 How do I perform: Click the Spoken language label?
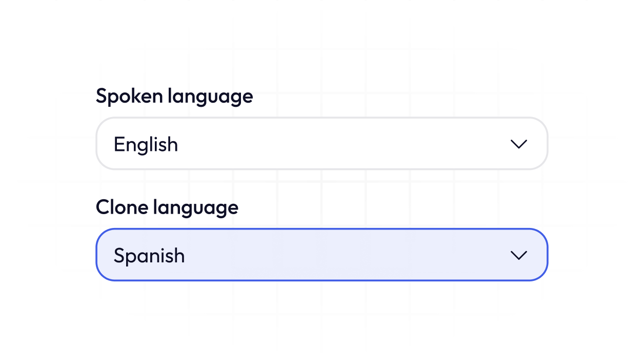click(174, 97)
